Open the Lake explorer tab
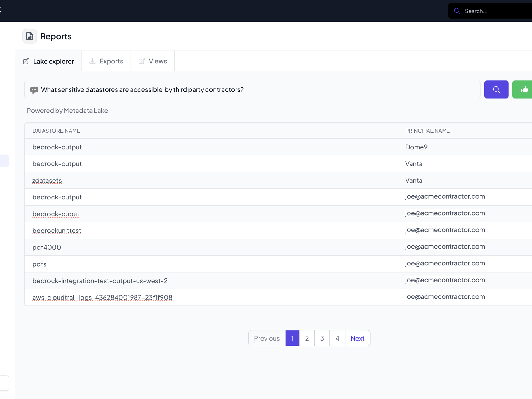Screen dimensions: 532x399 pyautogui.click(x=48, y=61)
